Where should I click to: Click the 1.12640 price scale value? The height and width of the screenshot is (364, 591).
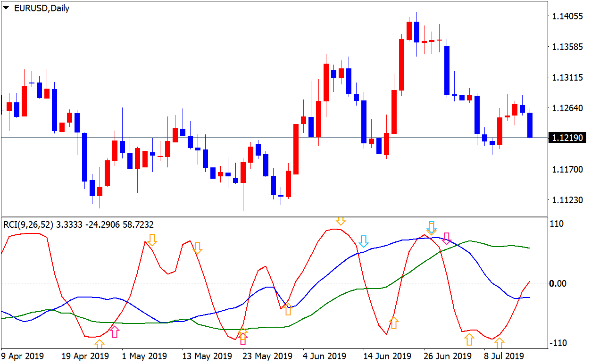pyautogui.click(x=568, y=108)
